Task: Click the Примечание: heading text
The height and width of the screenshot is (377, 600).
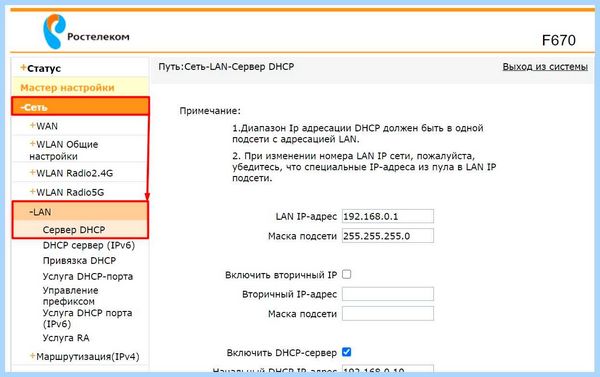Action: click(210, 111)
